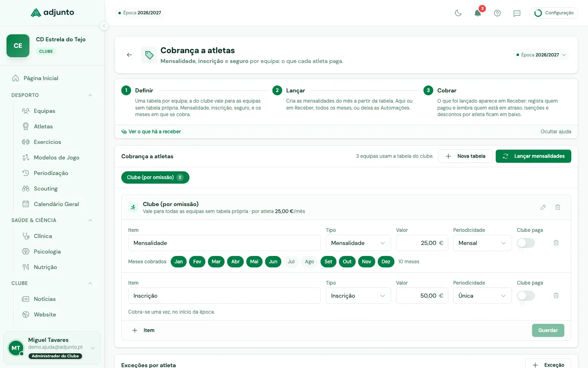Click Ocultar ajuda link
Screen dimensions: 588x368
[556, 132]
